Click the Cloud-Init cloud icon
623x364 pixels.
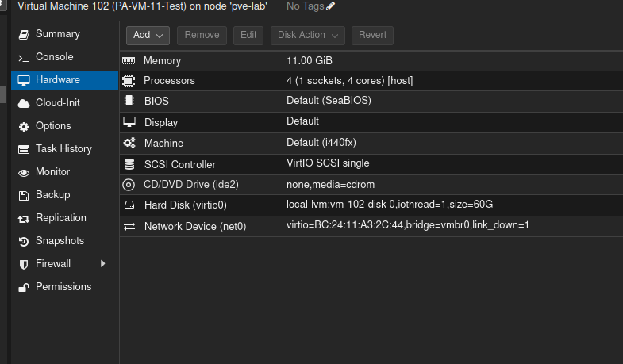24,104
